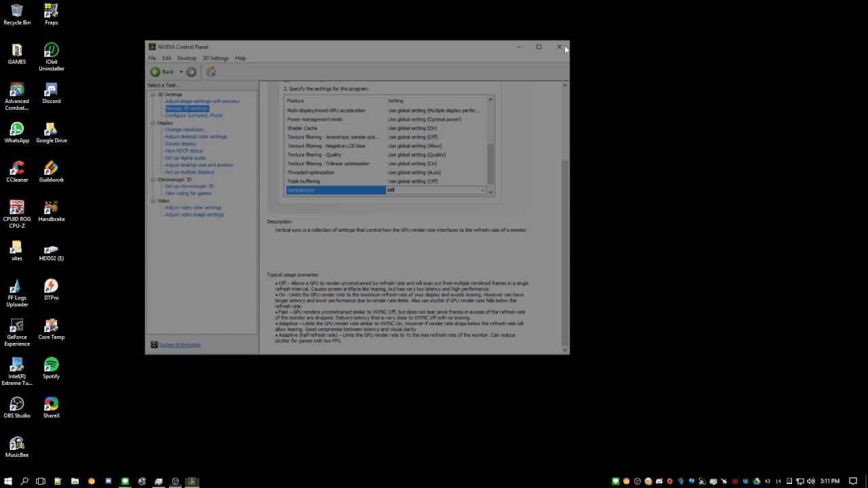Screen dimensions: 868x488
Task: Select the Spotify desktop icon
Action: 52,368
